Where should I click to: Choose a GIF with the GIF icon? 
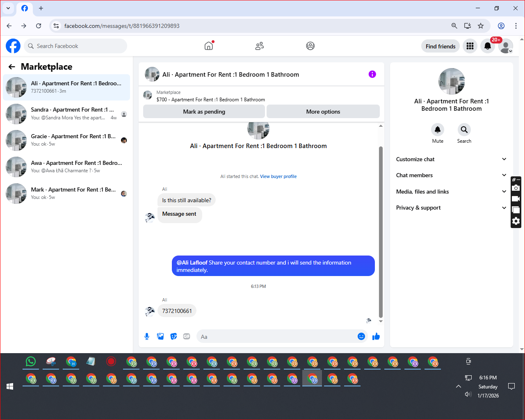pos(187,336)
